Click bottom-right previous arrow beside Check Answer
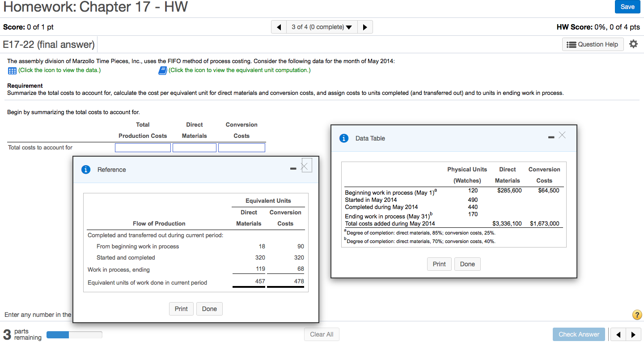The height and width of the screenshot is (350, 644). (618, 334)
